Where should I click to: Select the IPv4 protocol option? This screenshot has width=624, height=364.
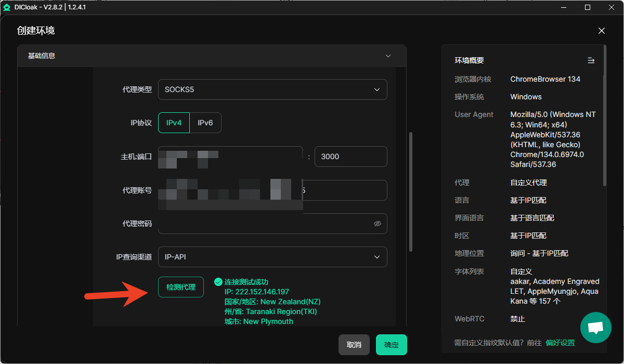click(174, 123)
